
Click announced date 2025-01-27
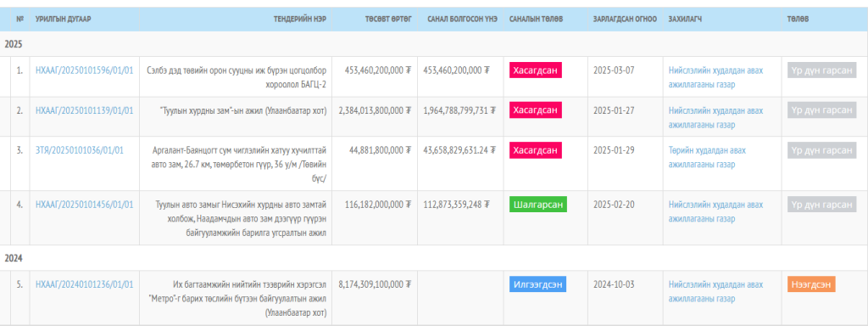click(x=614, y=110)
